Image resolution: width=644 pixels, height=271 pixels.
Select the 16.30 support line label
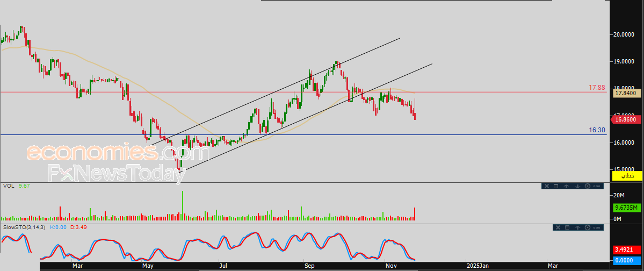(597, 130)
